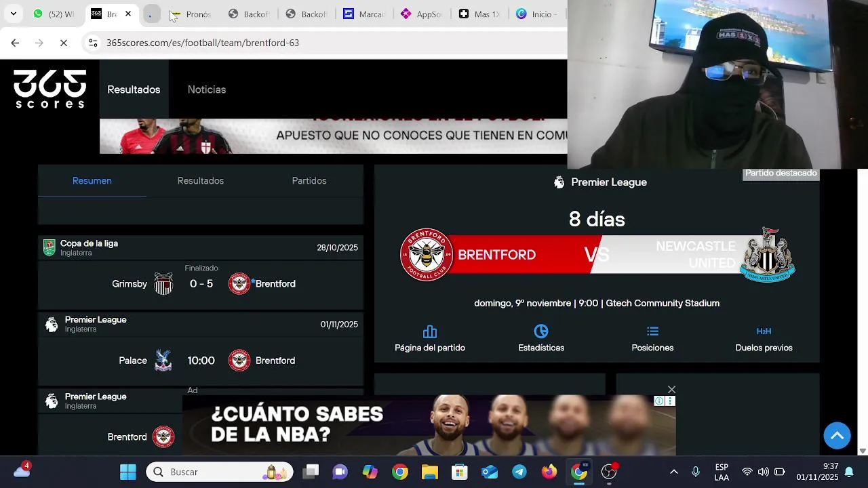Select the Partidos tab
This screenshot has width=868, height=488.
[309, 181]
